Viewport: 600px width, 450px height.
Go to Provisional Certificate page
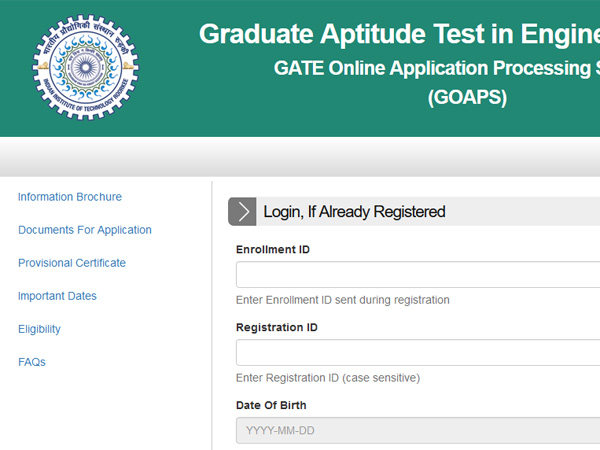click(72, 263)
